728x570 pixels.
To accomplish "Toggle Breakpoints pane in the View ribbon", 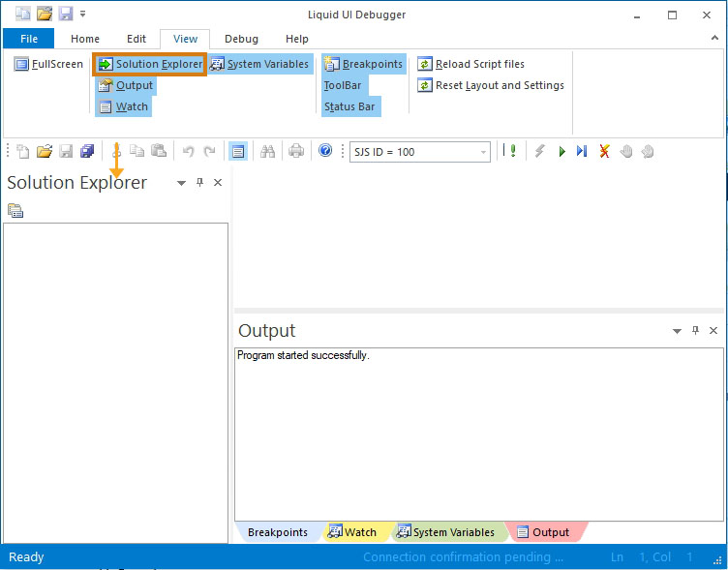I will coord(364,64).
